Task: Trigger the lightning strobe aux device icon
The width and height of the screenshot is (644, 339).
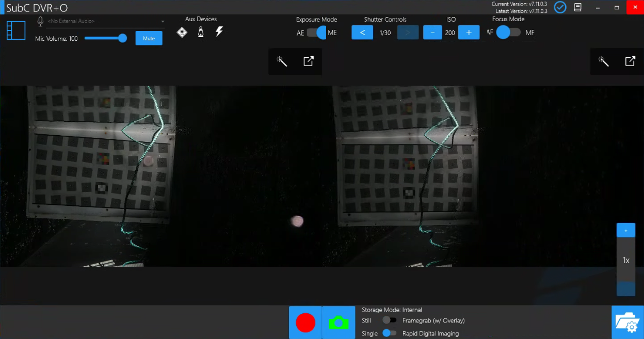Action: [219, 32]
